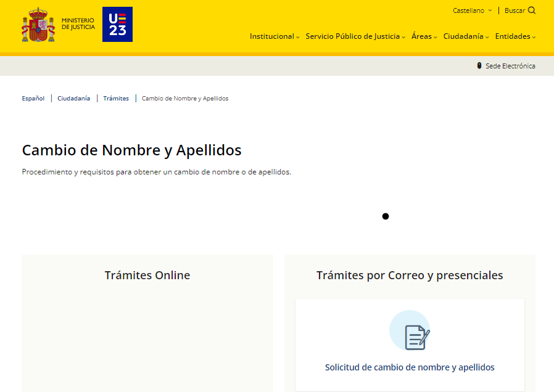Expand the Ciudadanía navigation menu

(x=466, y=36)
